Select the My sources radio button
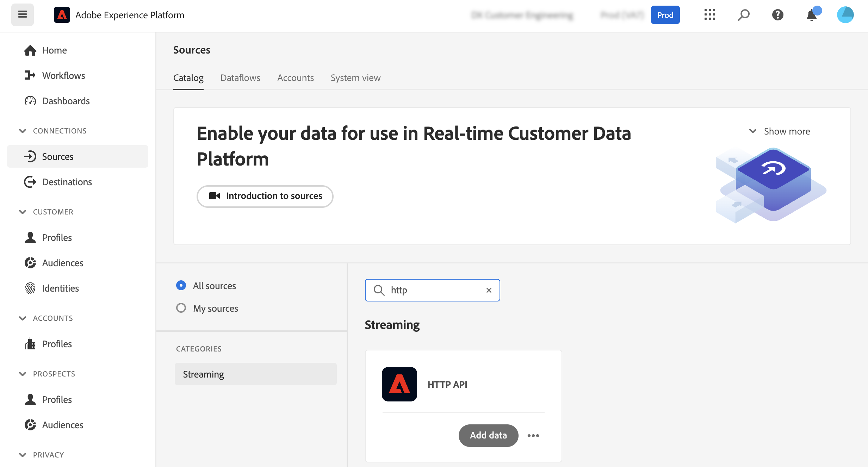Viewport: 868px width, 467px height. click(181, 308)
